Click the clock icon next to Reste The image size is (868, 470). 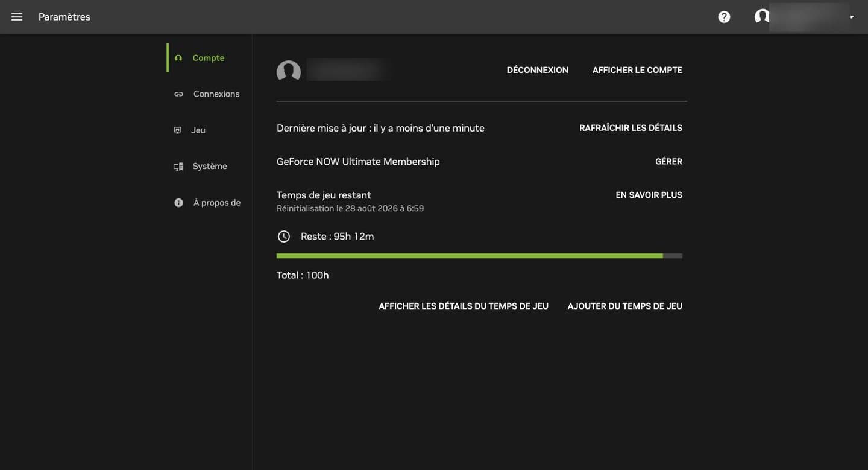284,237
